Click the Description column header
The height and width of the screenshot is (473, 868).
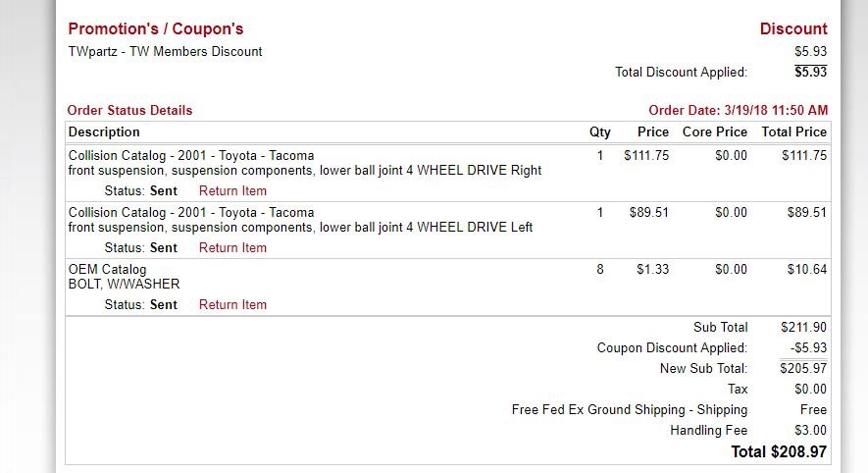(x=104, y=131)
